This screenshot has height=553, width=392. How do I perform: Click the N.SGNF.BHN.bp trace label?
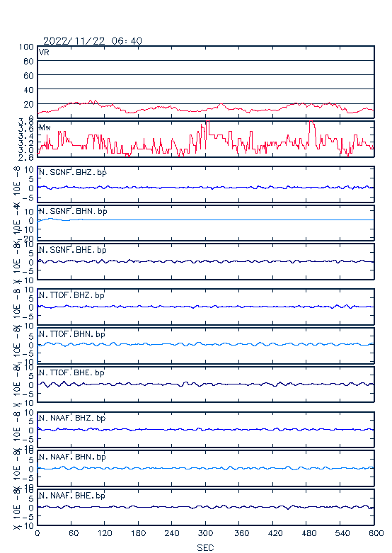(x=73, y=211)
